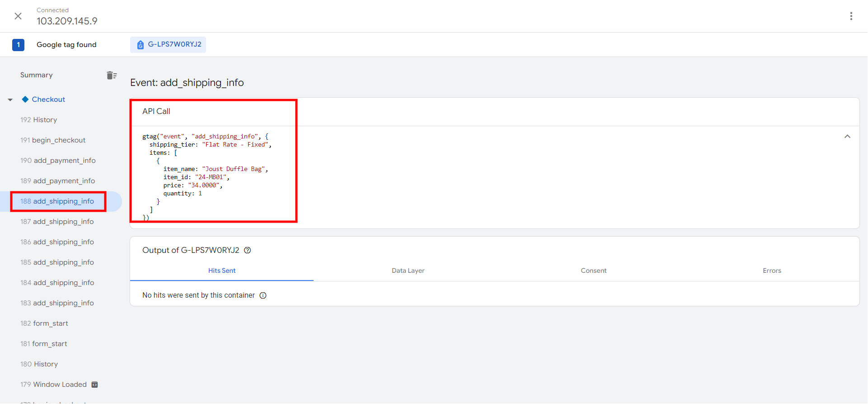Select event 190 add_payment_info
This screenshot has height=404, width=868.
click(58, 161)
